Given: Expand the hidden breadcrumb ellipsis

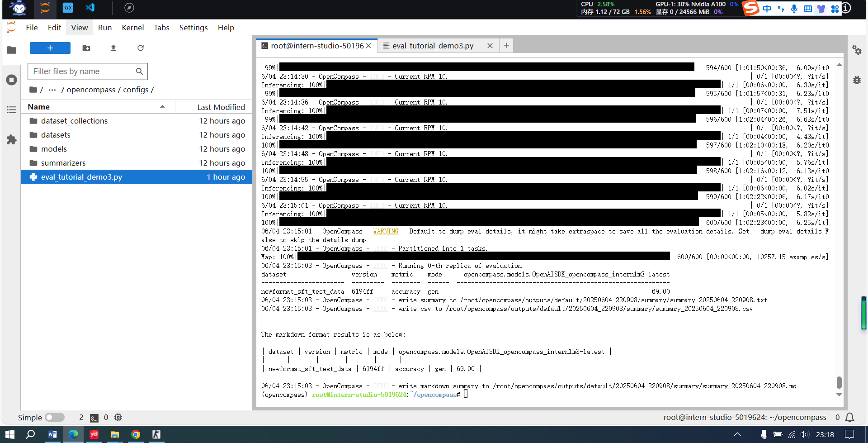Looking at the screenshot, I should click(52, 90).
